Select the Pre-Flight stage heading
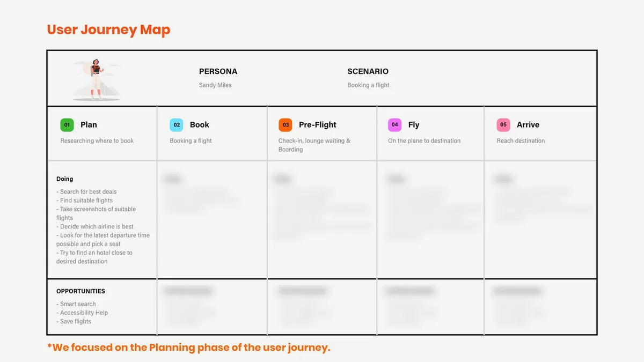Image resolution: width=644 pixels, height=362 pixels. (318, 125)
